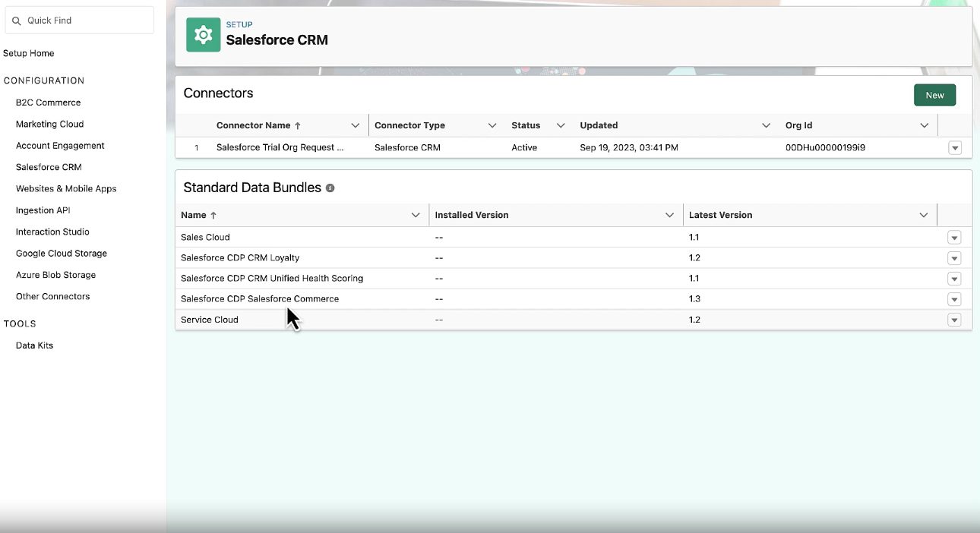Open row actions for Service Cloud bundle
The height and width of the screenshot is (533, 980).
click(954, 320)
